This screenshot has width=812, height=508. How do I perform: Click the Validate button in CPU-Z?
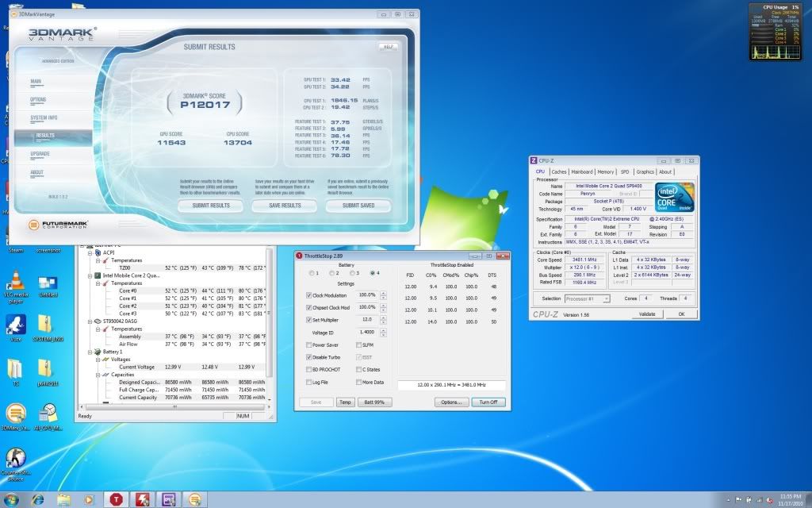click(647, 314)
